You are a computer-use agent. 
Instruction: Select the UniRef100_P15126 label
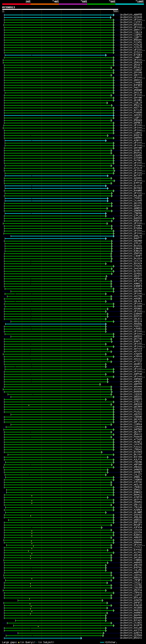pyautogui.click(x=131, y=45)
